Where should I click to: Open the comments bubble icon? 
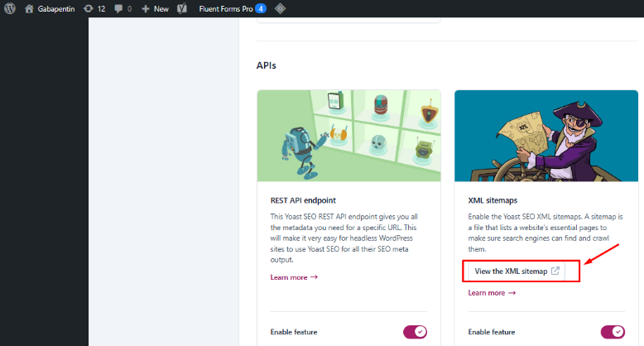[x=119, y=8]
